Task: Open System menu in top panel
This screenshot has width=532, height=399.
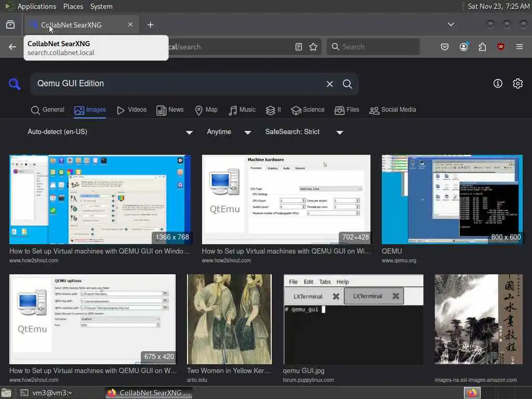Action: (101, 6)
